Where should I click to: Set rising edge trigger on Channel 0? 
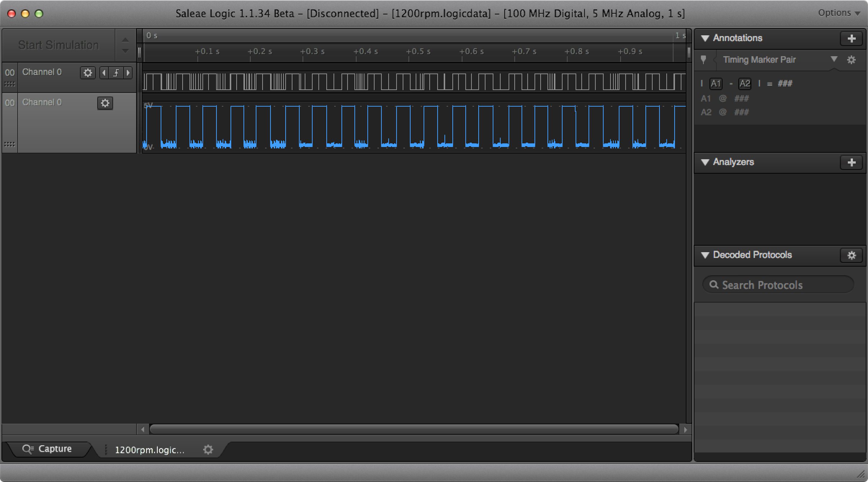coord(116,73)
